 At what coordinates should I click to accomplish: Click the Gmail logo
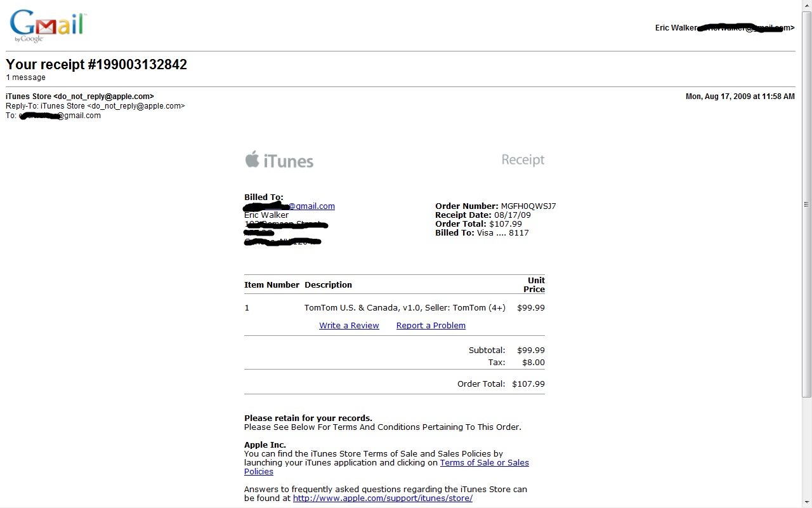[48, 26]
